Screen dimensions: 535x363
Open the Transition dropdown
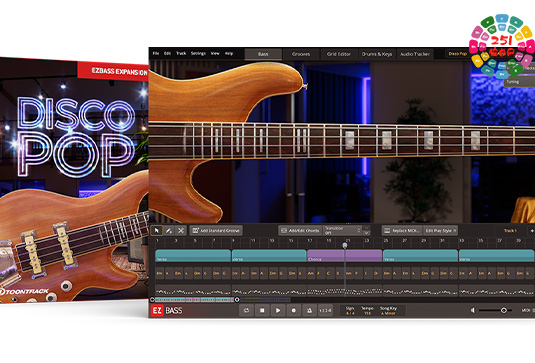(343, 231)
